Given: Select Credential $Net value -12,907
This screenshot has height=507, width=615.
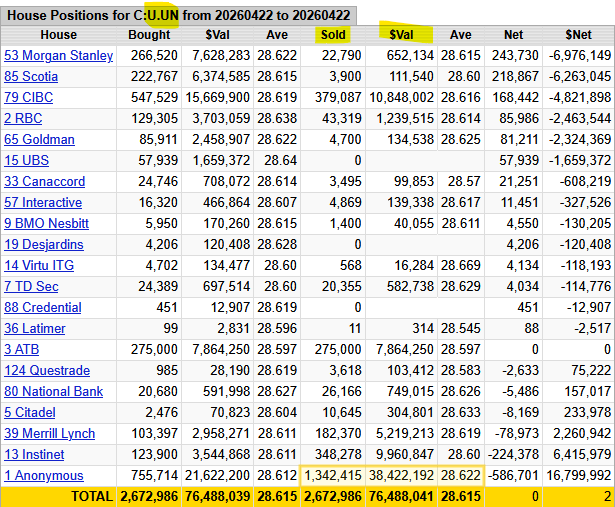Looking at the screenshot, I should coord(589,307).
